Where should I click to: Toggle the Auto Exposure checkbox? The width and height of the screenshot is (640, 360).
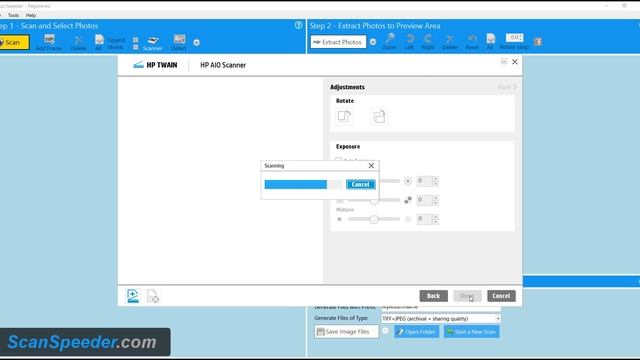click(338, 160)
